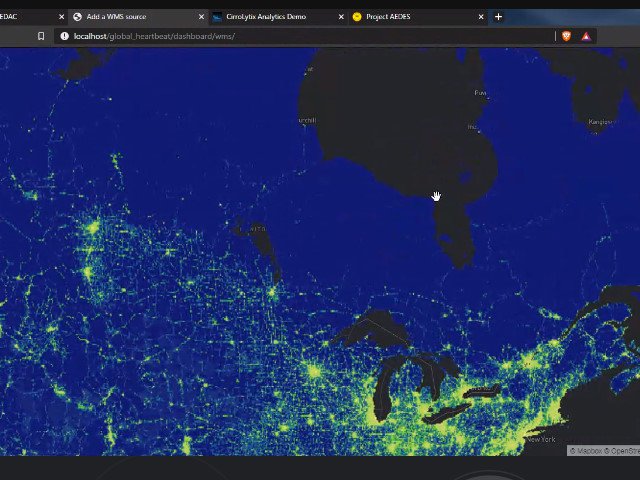This screenshot has height=480, width=640.
Task: Close the Add a WMS source tab
Action: (x=201, y=17)
